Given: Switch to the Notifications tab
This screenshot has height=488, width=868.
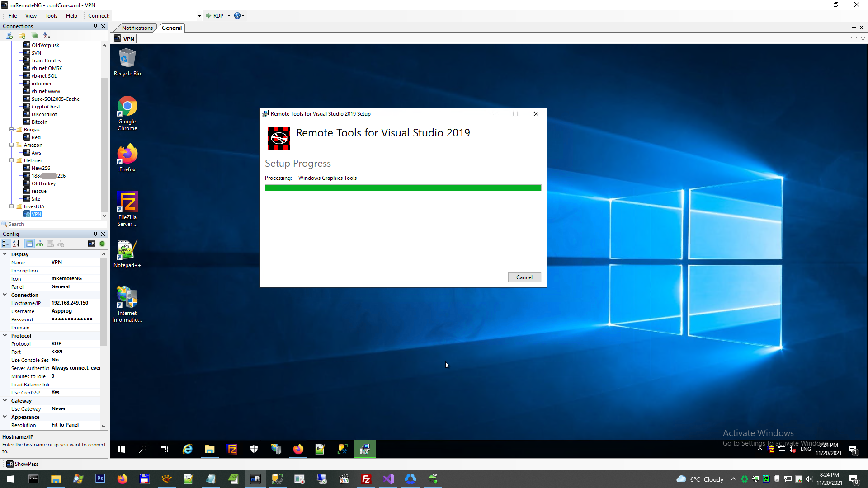Looking at the screenshot, I should click(x=137, y=28).
